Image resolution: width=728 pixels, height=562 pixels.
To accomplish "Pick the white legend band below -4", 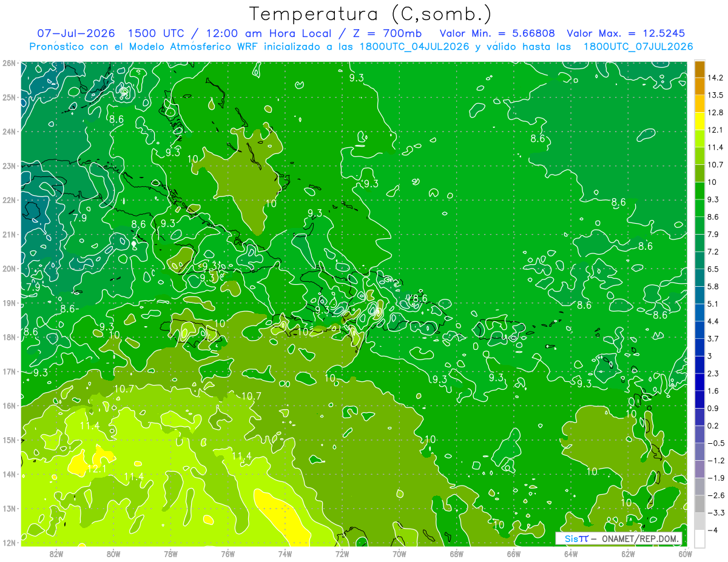I will pos(699,538).
